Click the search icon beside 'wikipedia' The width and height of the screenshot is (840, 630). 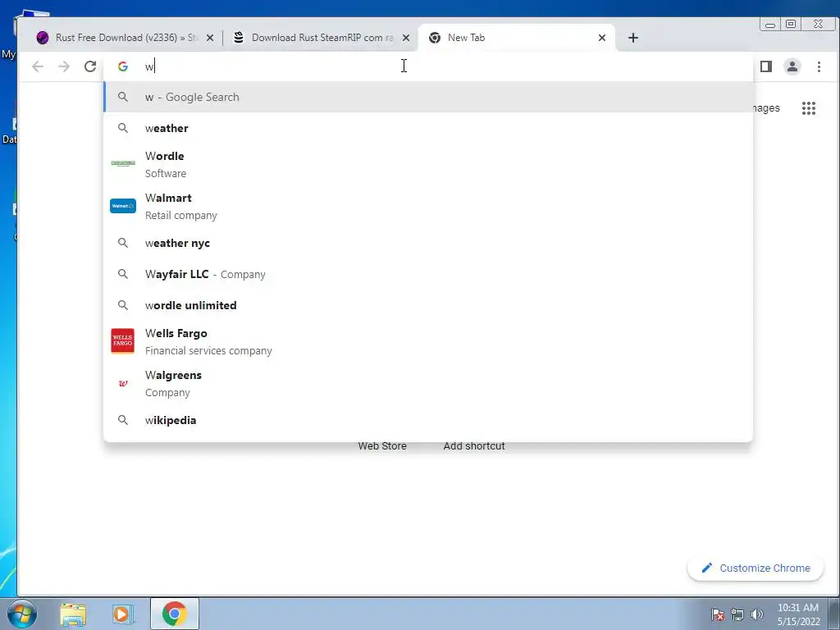pyautogui.click(x=123, y=420)
